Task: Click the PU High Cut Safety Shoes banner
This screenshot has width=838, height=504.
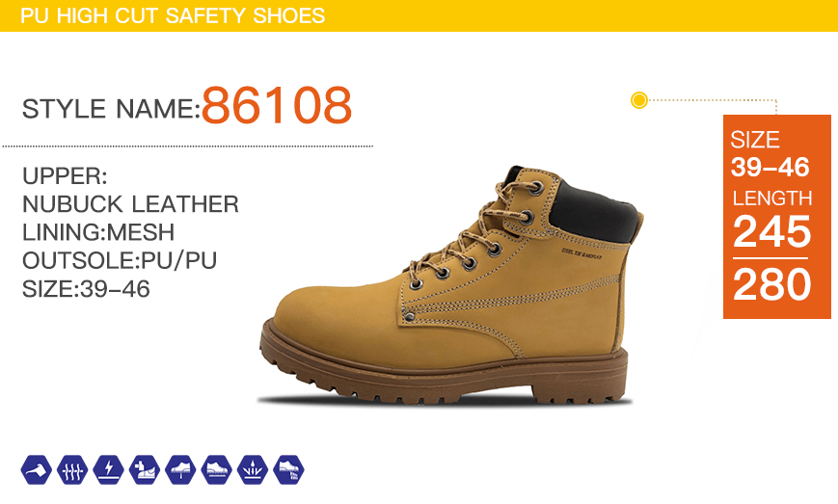Action: click(419, 15)
